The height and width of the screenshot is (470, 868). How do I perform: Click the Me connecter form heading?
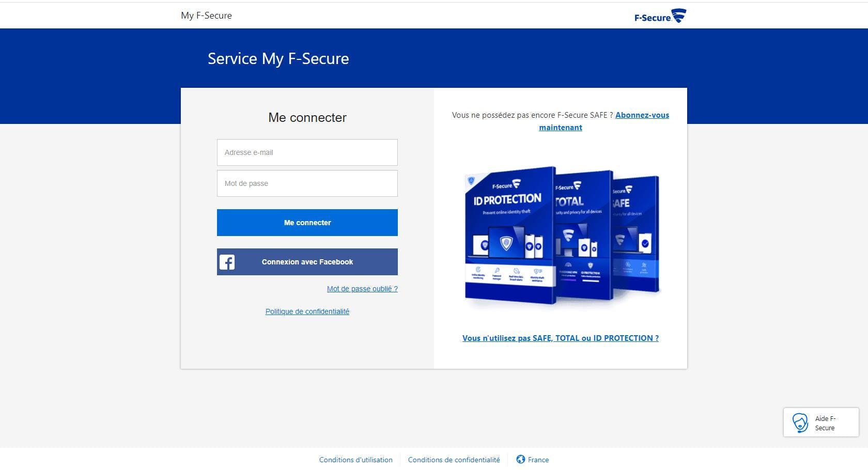(x=307, y=118)
